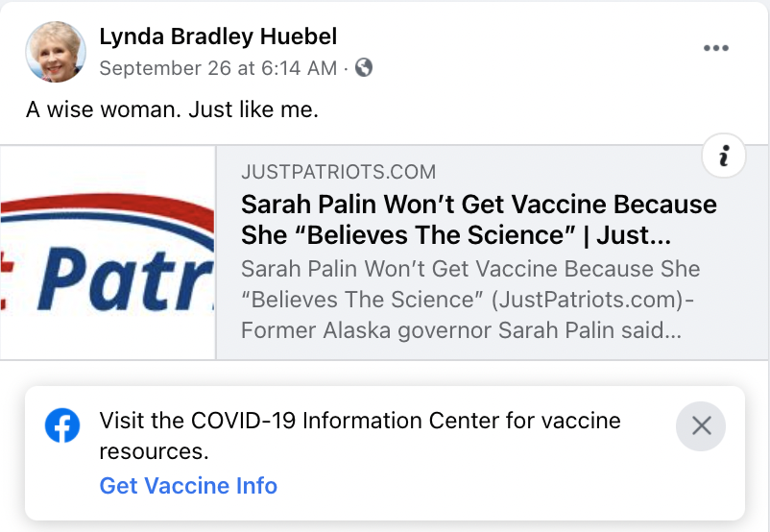Click the caption "A wise woman. Just like me."
The width and height of the screenshot is (770, 532).
pos(173,109)
